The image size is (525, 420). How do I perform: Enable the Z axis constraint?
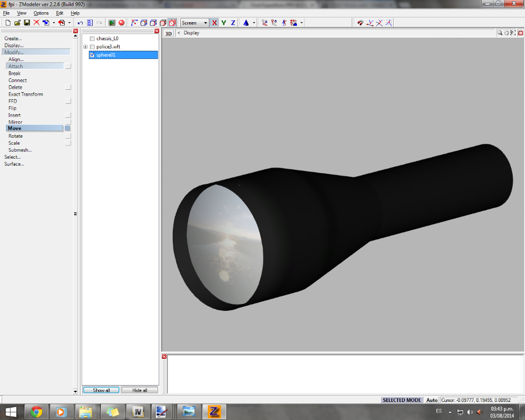point(233,23)
